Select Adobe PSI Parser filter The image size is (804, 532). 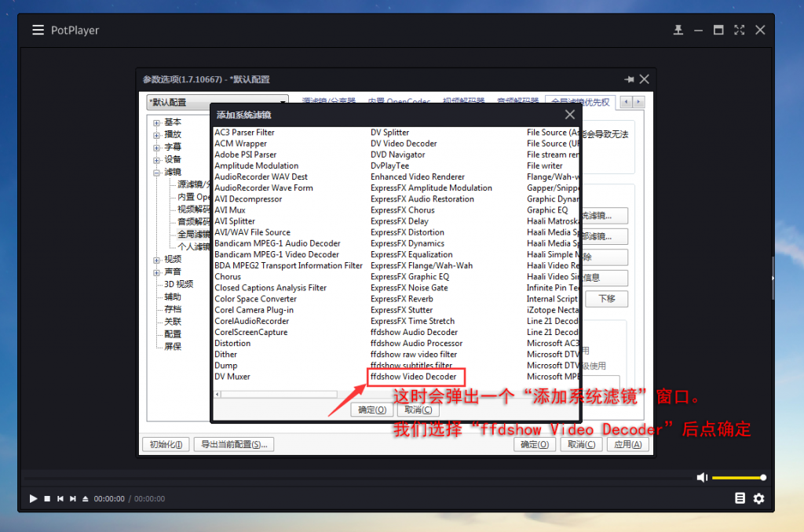pos(245,155)
